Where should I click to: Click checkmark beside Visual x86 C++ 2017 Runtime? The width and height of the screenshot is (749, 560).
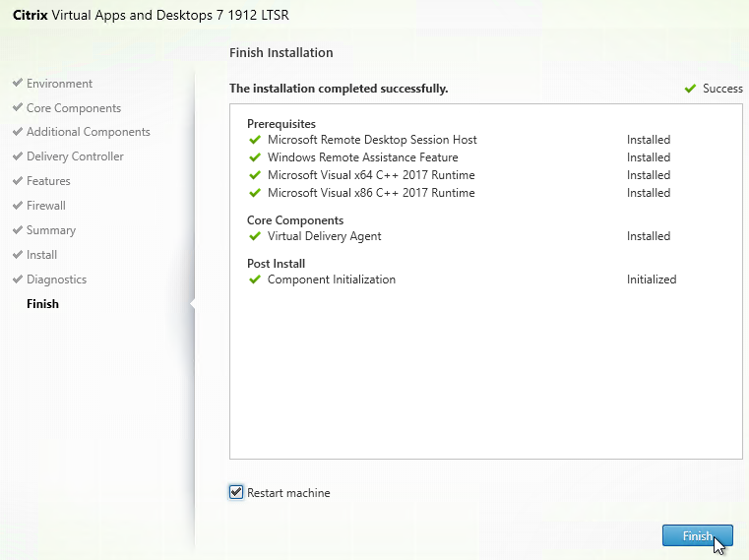pos(256,193)
